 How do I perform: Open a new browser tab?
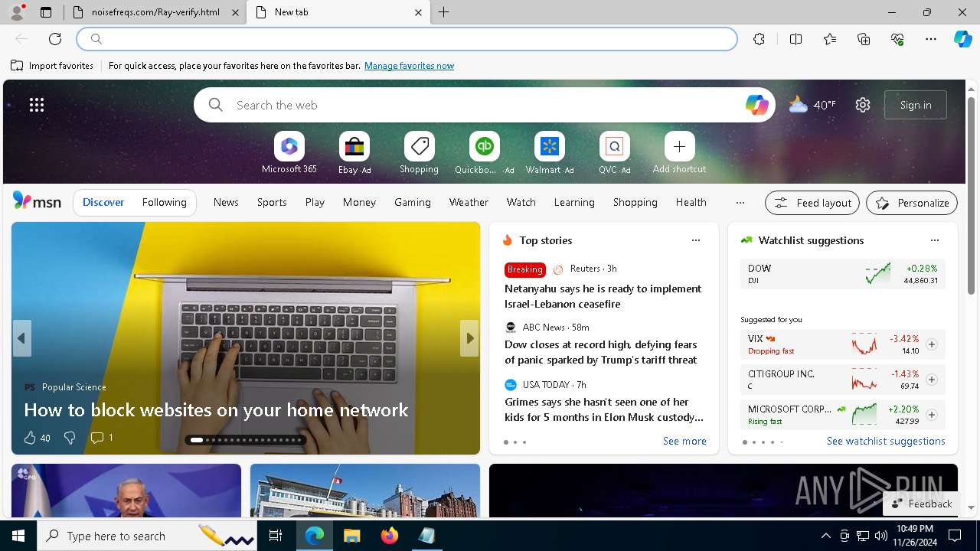point(444,12)
